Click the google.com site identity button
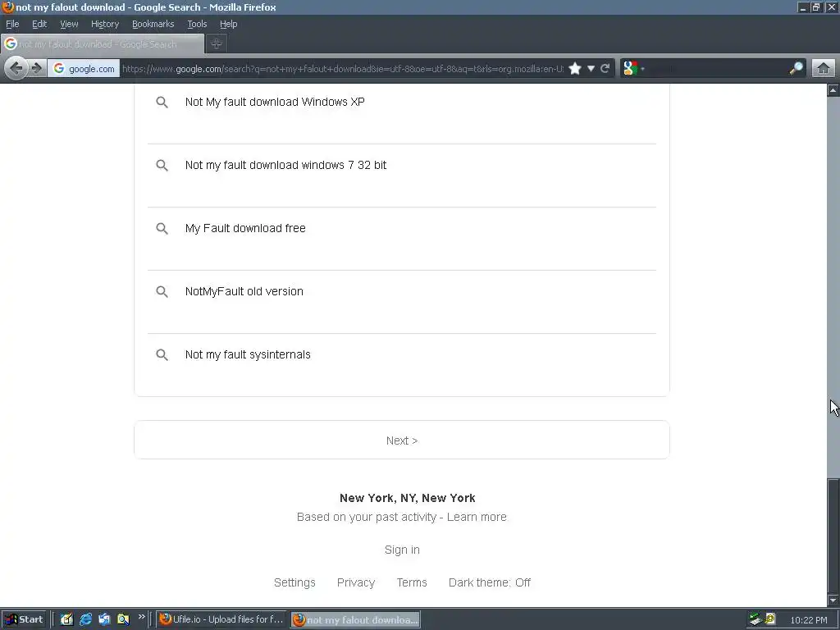Image resolution: width=840 pixels, height=630 pixels. (x=84, y=69)
